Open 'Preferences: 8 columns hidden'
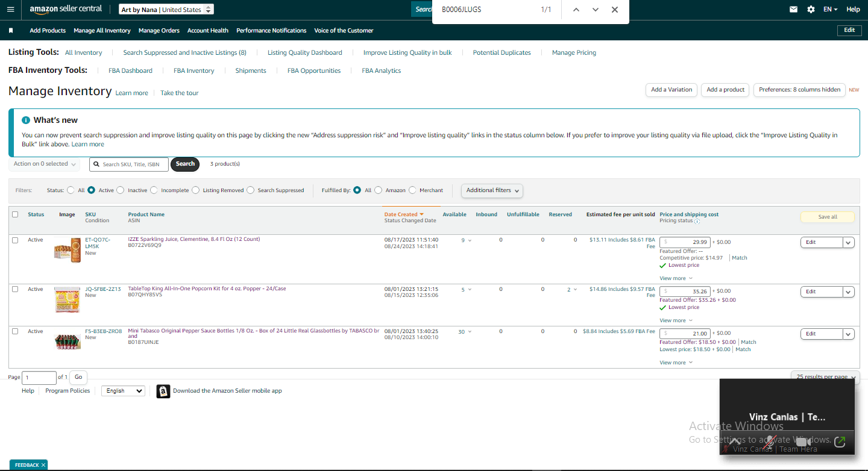 click(799, 90)
